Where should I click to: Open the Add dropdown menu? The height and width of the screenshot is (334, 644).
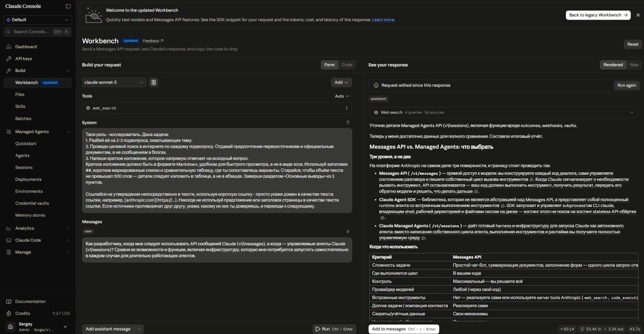(x=342, y=82)
